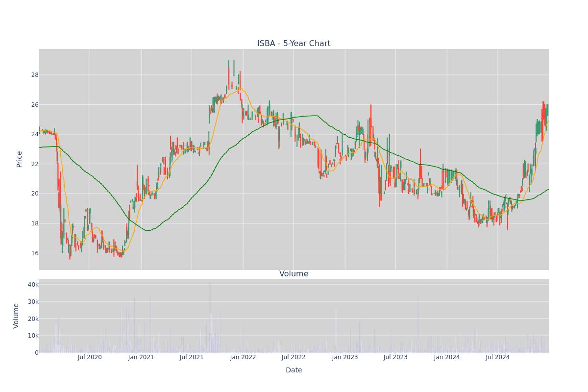Click the volume tick label '0'

click(x=37, y=353)
